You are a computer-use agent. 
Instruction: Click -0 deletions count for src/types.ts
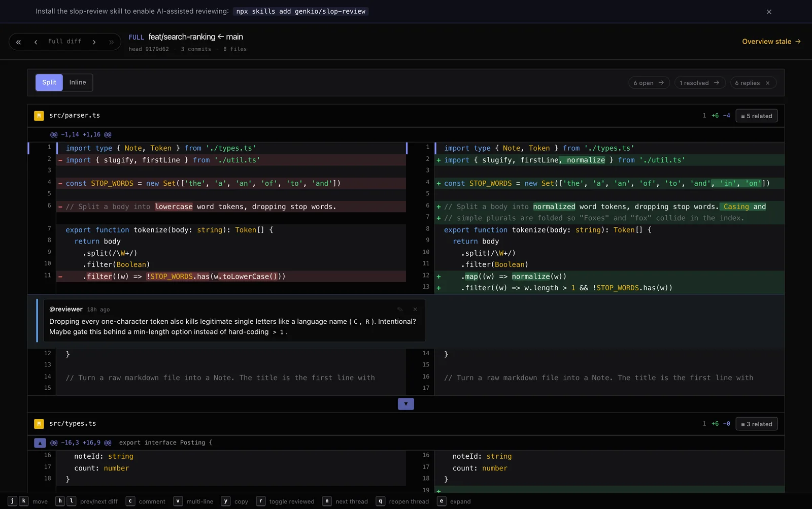click(727, 424)
